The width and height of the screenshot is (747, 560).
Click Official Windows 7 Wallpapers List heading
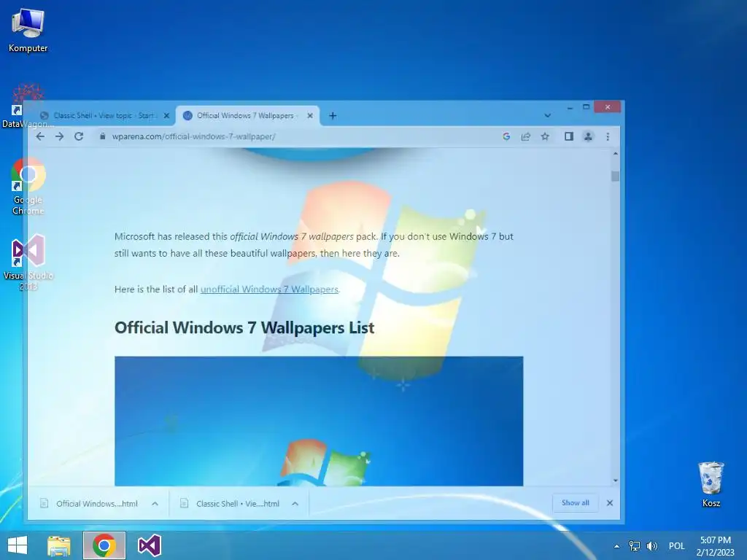pos(244,327)
